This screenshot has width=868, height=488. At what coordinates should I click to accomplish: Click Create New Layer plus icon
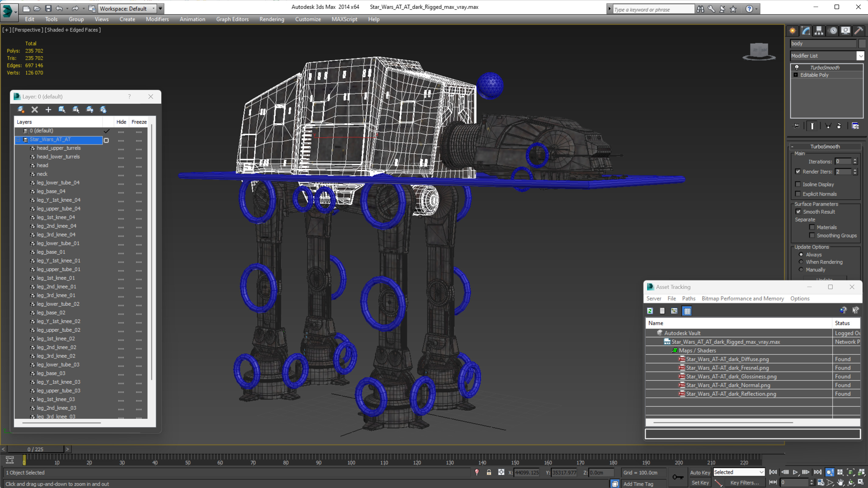48,109
